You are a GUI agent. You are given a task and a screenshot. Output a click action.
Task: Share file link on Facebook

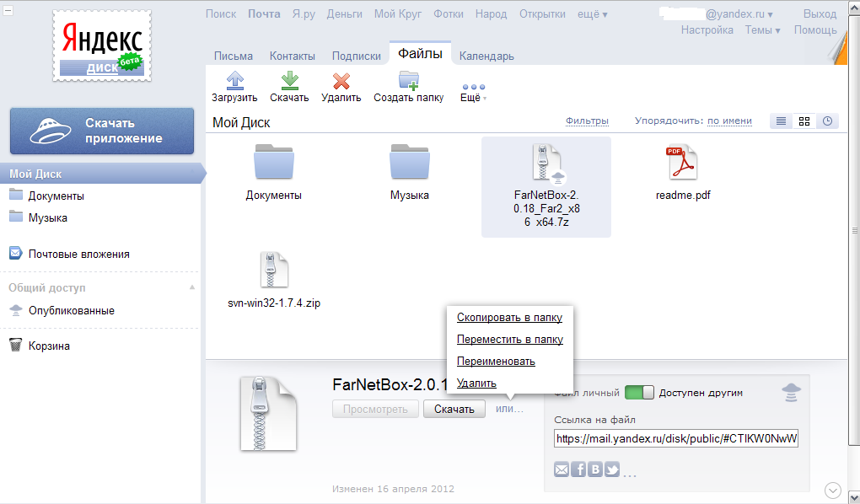(578, 469)
